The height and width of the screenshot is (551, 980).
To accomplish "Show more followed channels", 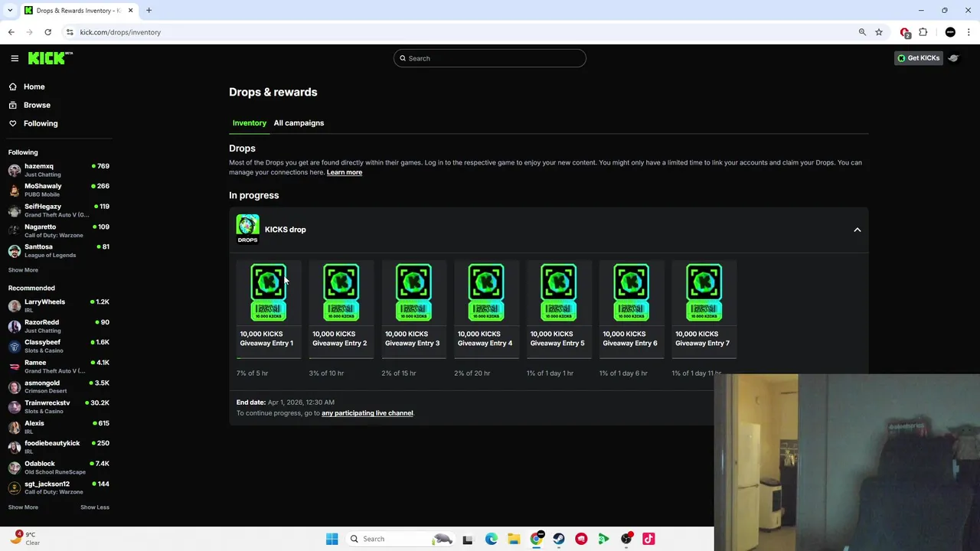I will (x=23, y=270).
